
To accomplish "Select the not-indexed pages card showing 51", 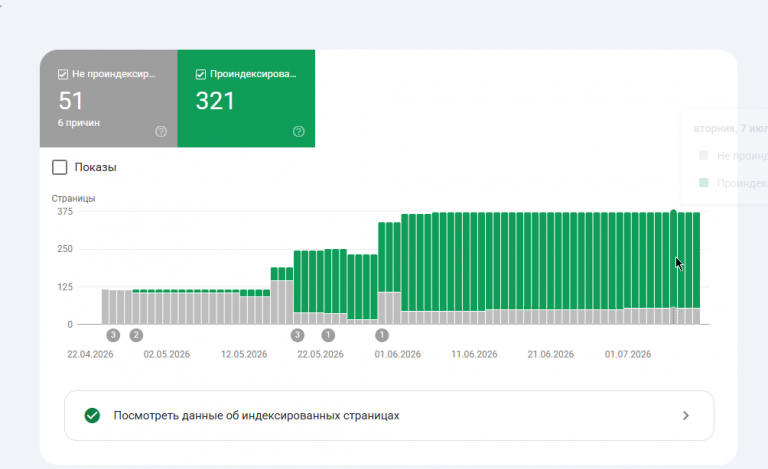I will tap(108, 98).
